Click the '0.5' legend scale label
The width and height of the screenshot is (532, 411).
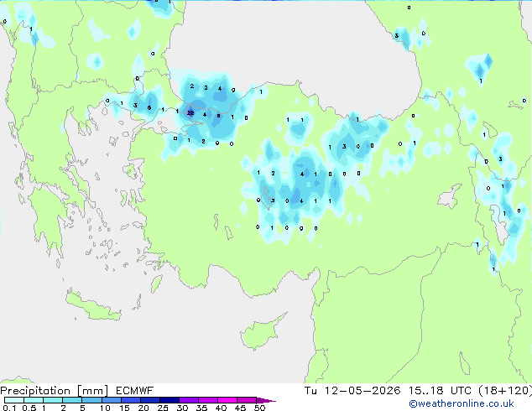tap(29, 408)
